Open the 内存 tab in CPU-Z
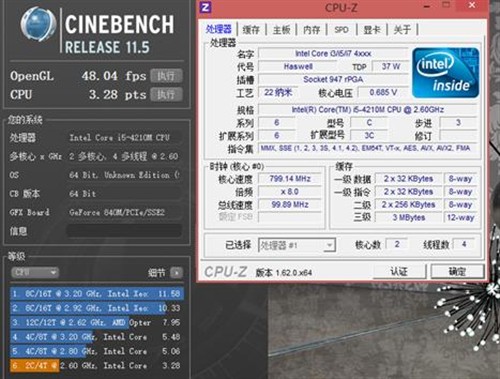500x379 pixels. 312,30
